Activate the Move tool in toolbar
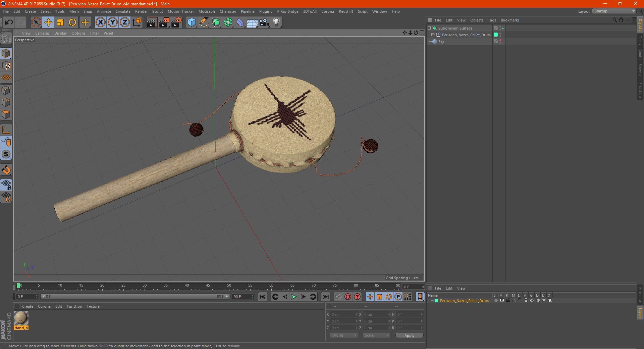 [x=48, y=22]
